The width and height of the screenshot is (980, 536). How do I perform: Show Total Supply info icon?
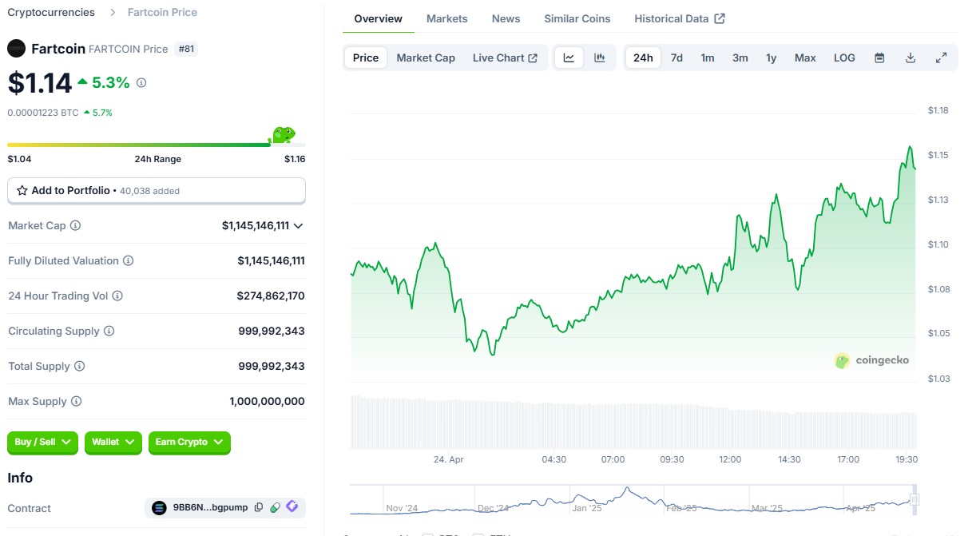point(79,367)
